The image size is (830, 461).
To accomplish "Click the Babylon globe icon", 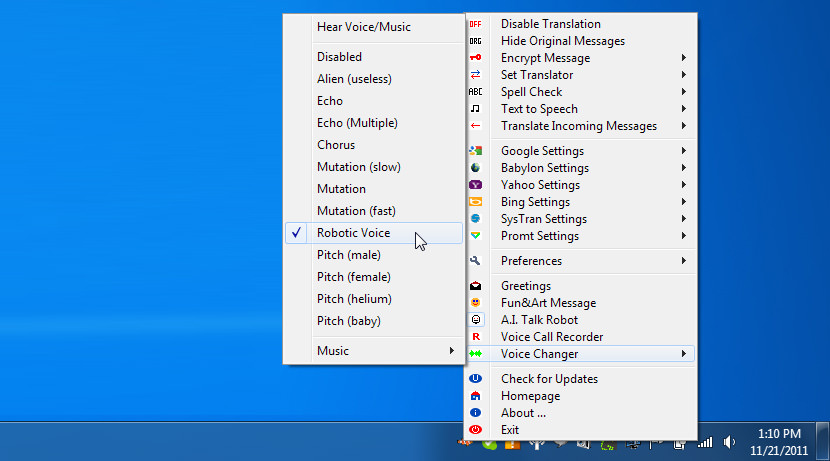I will [x=475, y=168].
